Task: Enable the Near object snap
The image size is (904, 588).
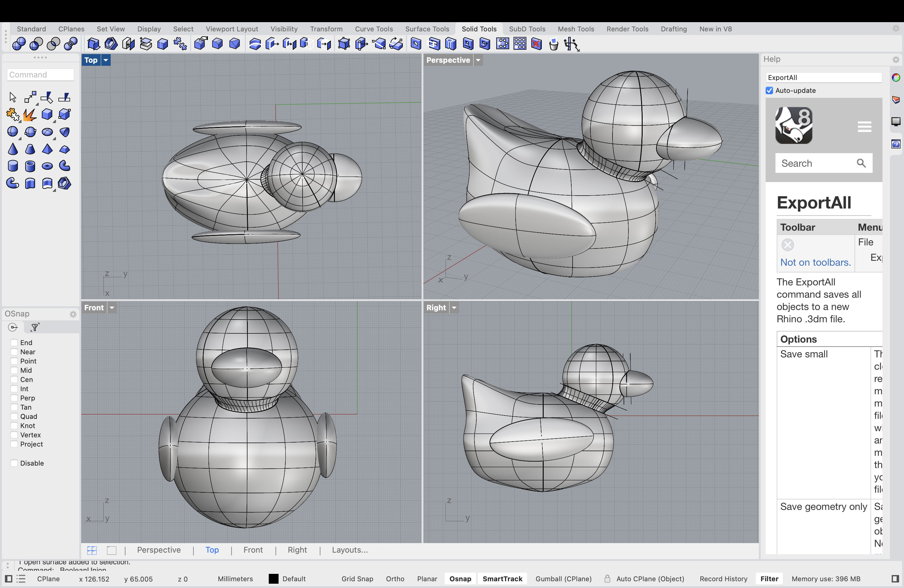Action: (14, 352)
